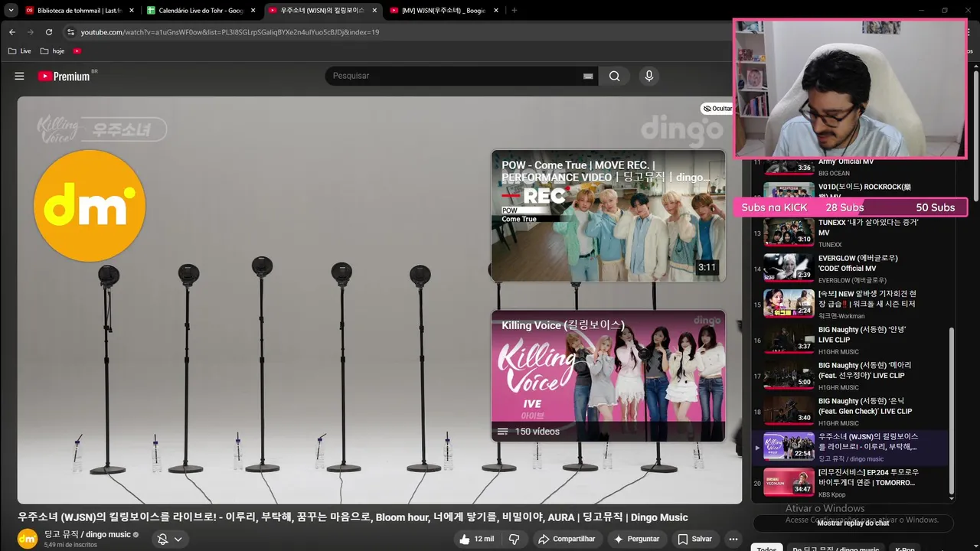The image size is (980, 551).
Task: Open site info icon in address bar
Action: pyautogui.click(x=70, y=32)
